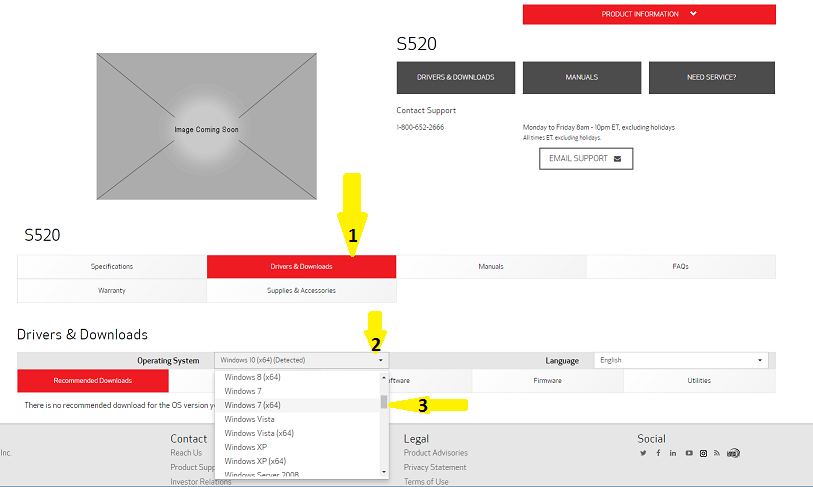This screenshot has height=487, width=813.
Task: Open the LinkedIn social link icon
Action: [673, 453]
